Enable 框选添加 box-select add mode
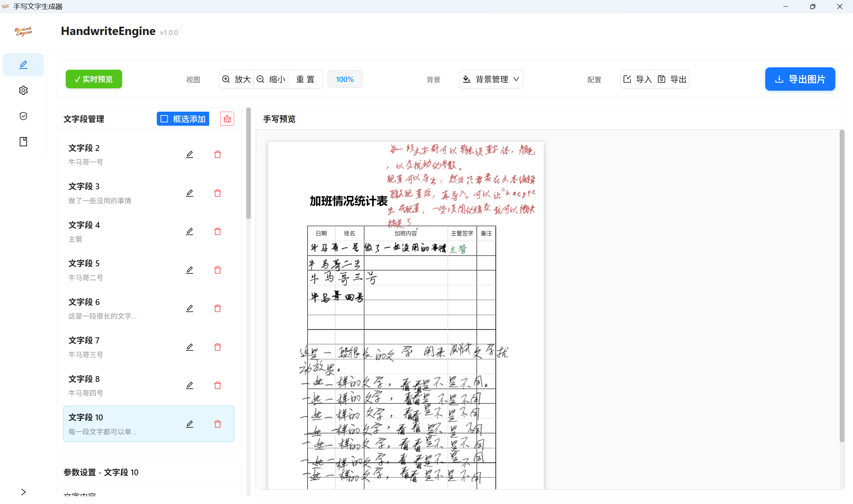 tap(182, 119)
